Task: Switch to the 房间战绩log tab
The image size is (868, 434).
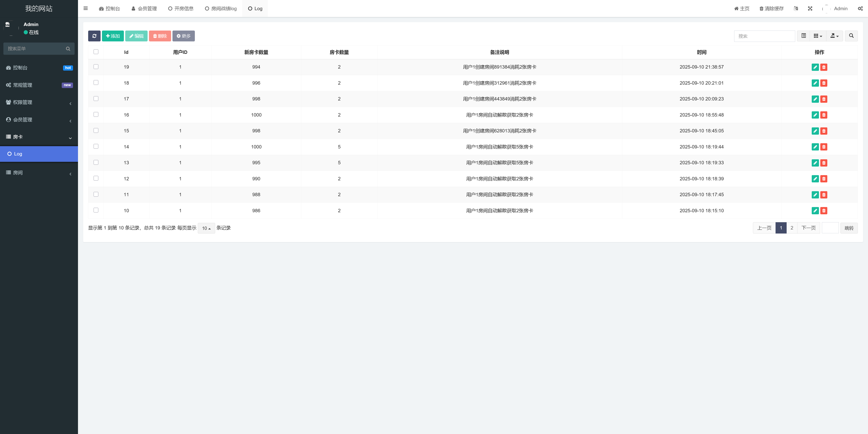Action: (221, 8)
